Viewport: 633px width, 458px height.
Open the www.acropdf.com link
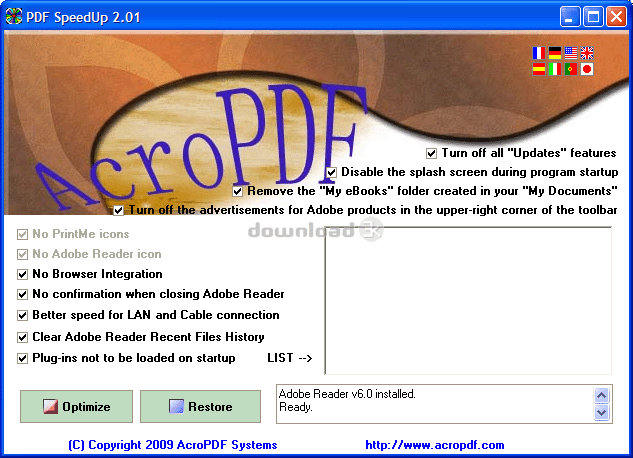pyautogui.click(x=434, y=445)
